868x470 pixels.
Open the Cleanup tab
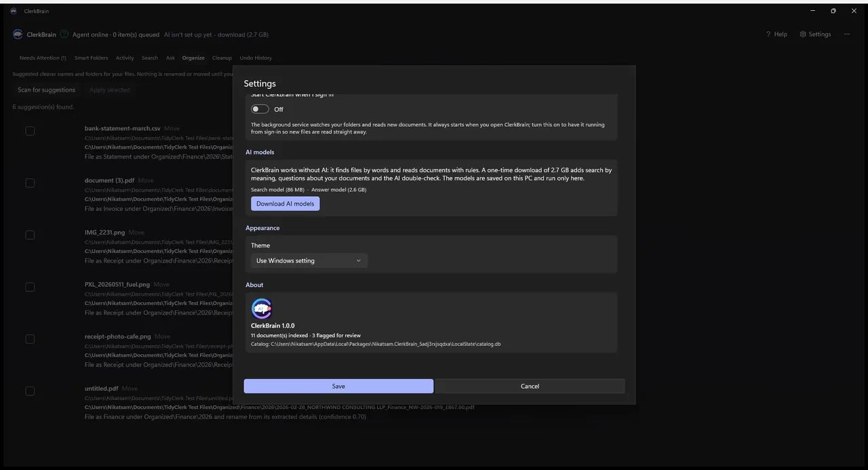(222, 58)
